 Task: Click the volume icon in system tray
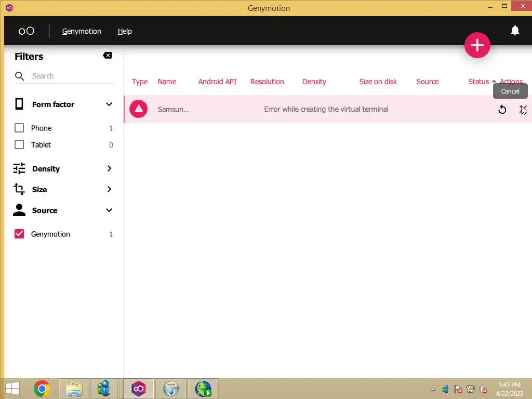pos(483,389)
